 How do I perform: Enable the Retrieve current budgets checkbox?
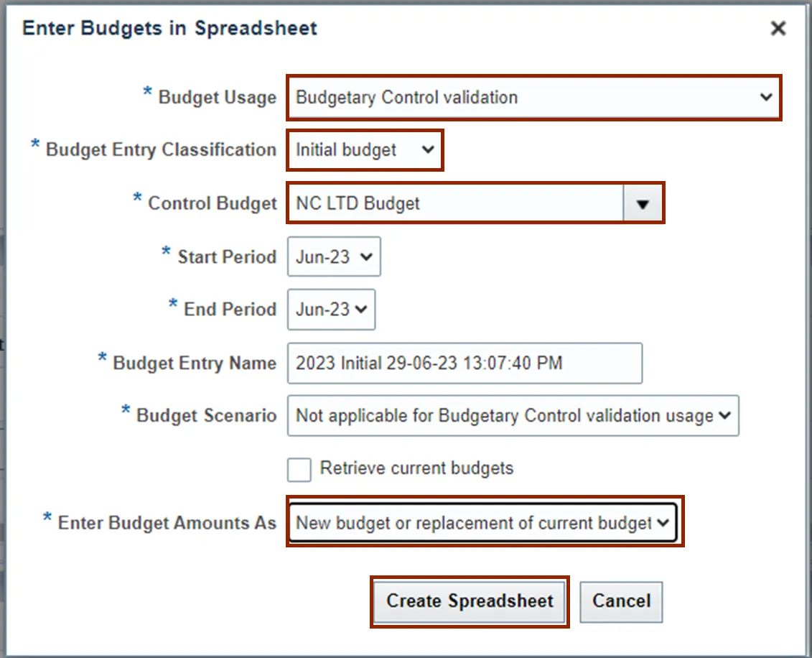click(x=299, y=470)
